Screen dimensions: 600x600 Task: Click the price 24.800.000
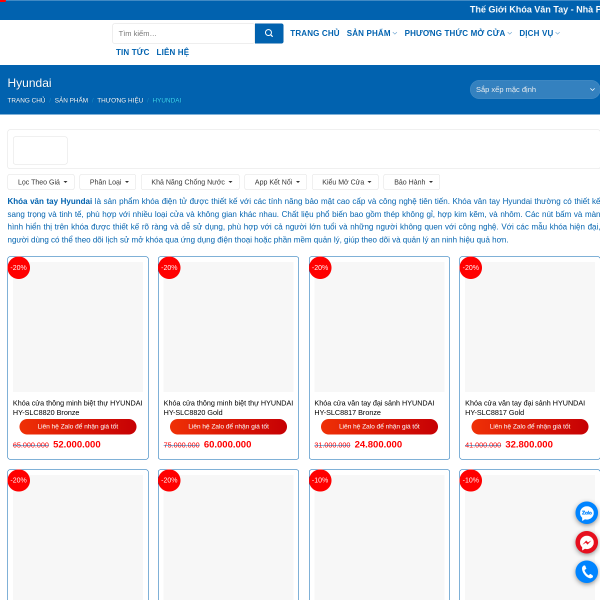(x=378, y=444)
